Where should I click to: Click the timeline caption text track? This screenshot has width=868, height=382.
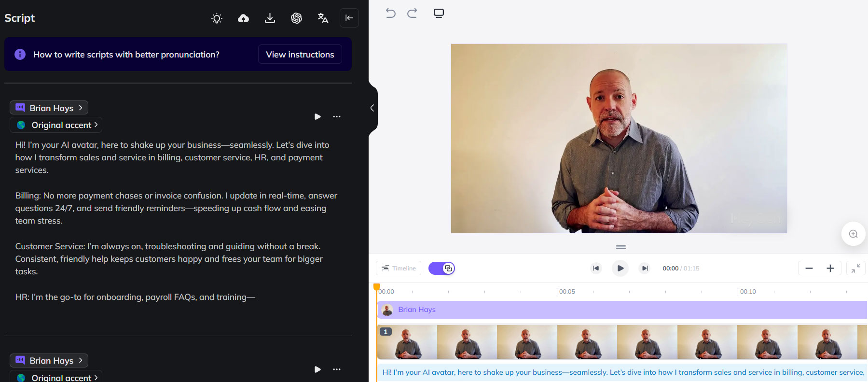(622, 372)
